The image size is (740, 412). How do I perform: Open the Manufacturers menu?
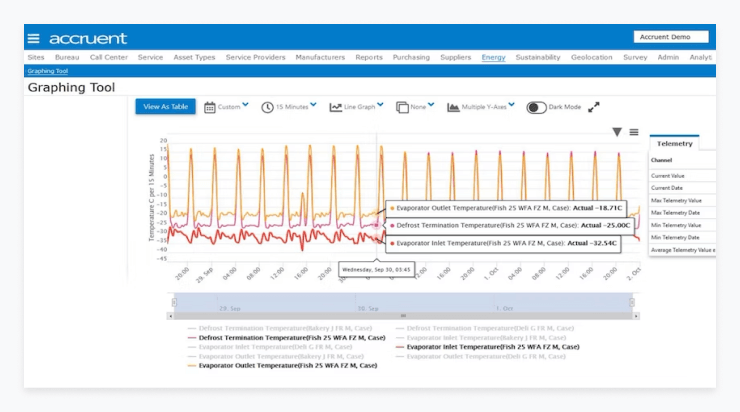320,57
